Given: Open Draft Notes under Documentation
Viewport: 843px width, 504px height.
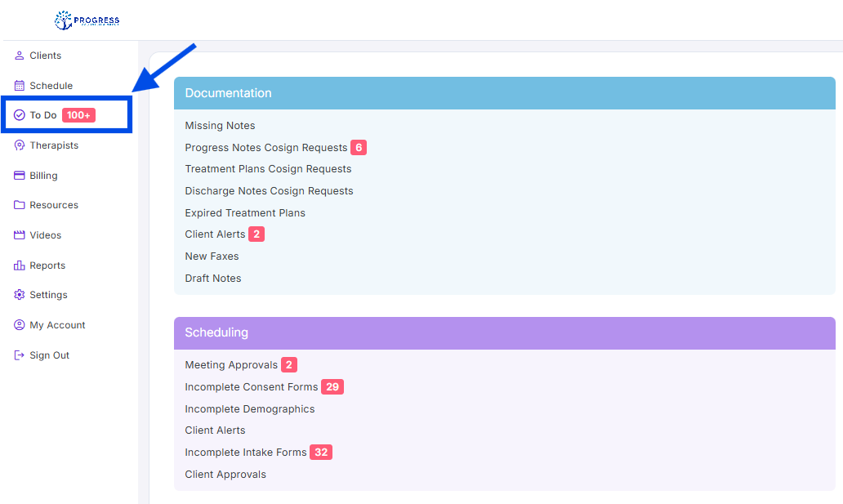Looking at the screenshot, I should point(213,279).
